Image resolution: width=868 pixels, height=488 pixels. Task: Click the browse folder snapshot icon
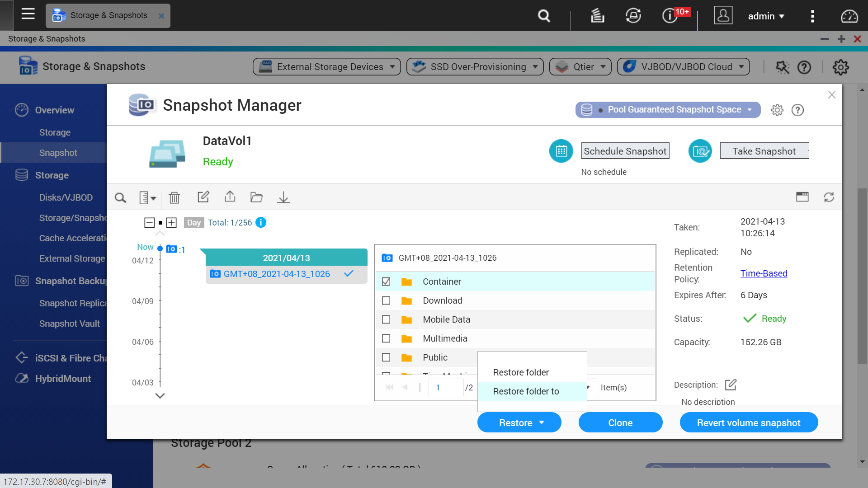point(256,197)
